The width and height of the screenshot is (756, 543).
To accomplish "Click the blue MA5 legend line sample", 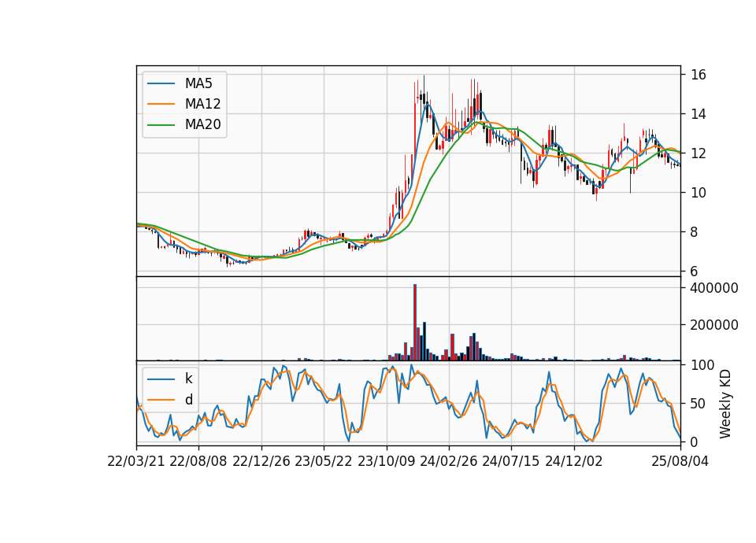I will 161,83.
